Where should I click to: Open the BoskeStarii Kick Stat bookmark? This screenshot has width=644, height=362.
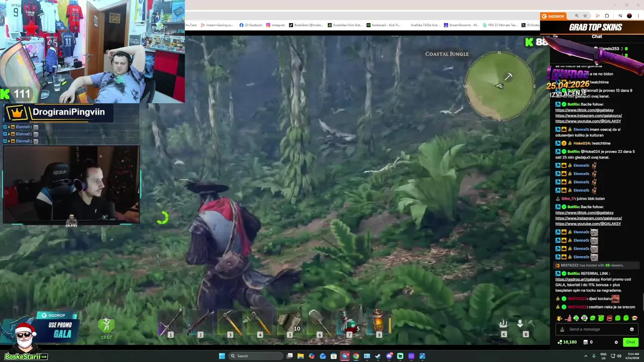click(x=345, y=25)
